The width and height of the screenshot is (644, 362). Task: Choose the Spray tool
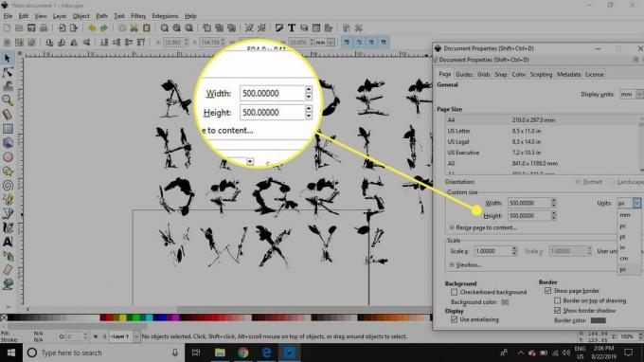[x=8, y=256]
